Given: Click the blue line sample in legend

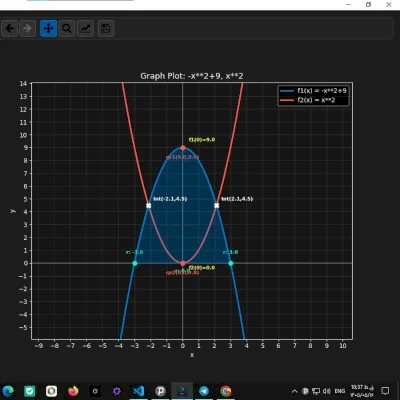Looking at the screenshot, I should [x=287, y=91].
